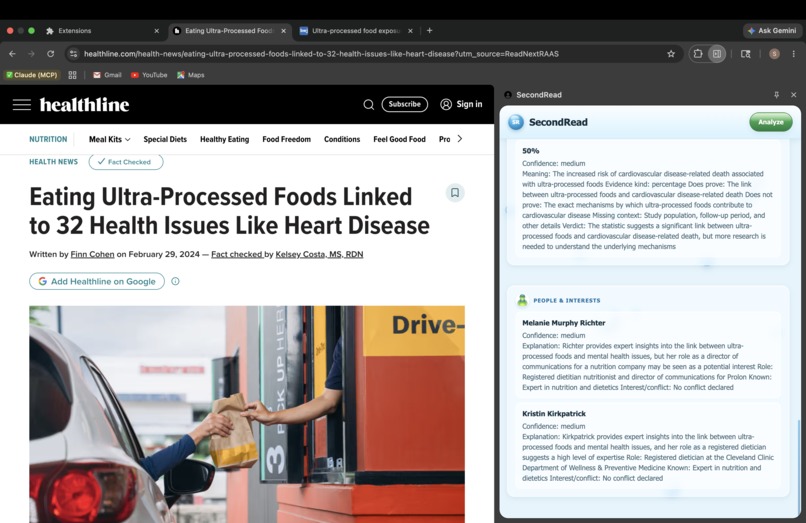Image resolution: width=806 pixels, height=523 pixels.
Task: Click Add Healthline on Google button
Action: (97, 281)
